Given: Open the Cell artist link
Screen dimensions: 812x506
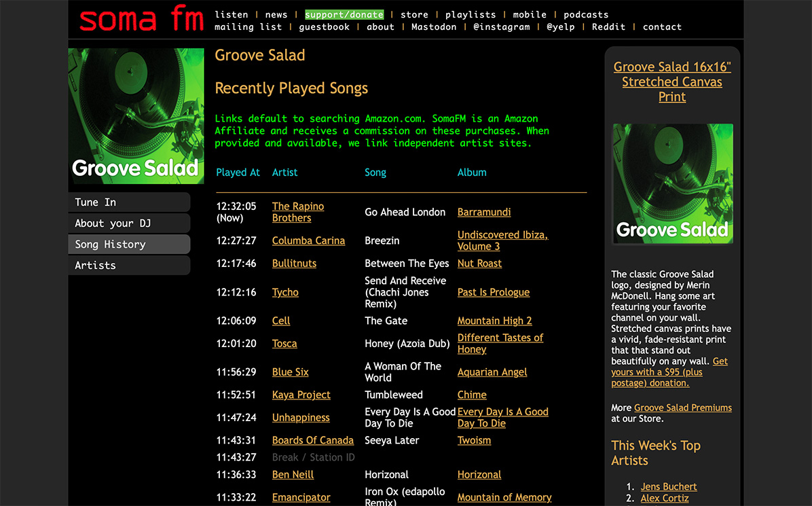Looking at the screenshot, I should click(x=281, y=321).
